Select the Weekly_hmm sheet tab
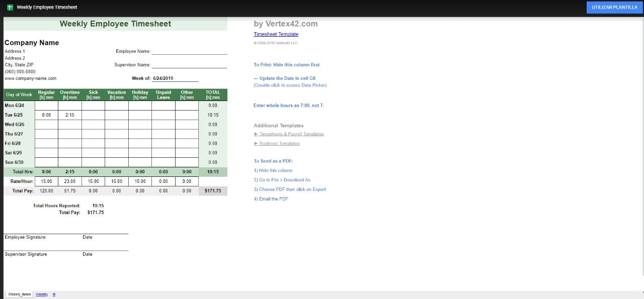Image resolution: width=644 pixels, height=299 pixels. coord(20,294)
